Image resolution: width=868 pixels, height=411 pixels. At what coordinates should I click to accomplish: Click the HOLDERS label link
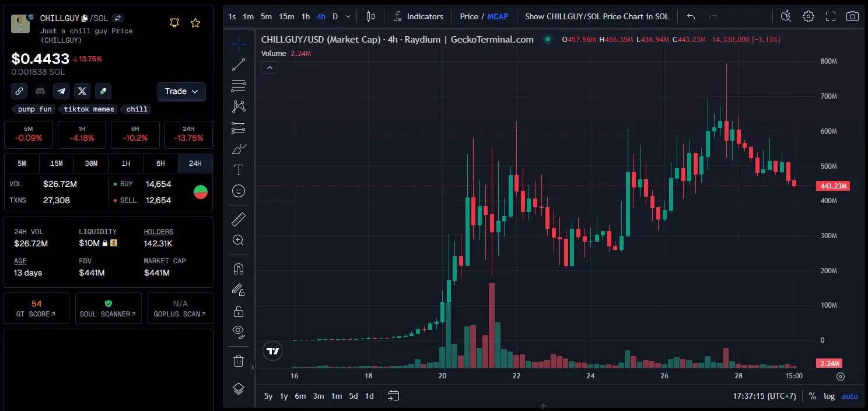pyautogui.click(x=159, y=232)
